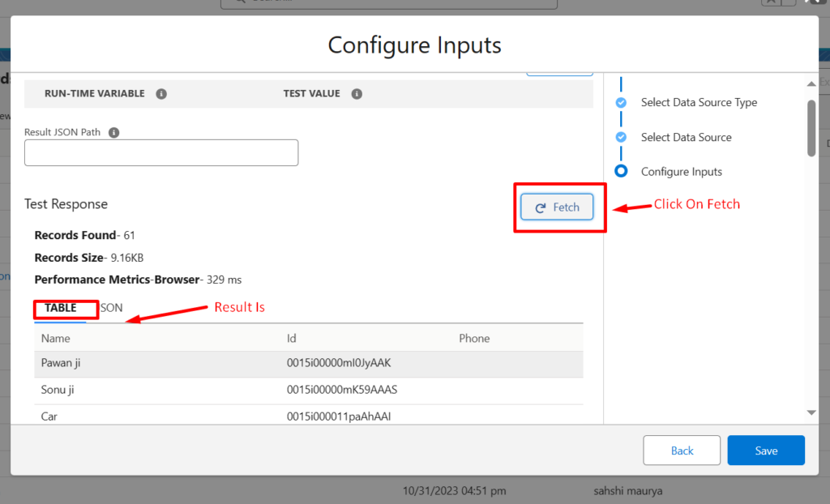Click the Configure Inputs modal title
Screen dimensions: 830x504
coord(414,45)
